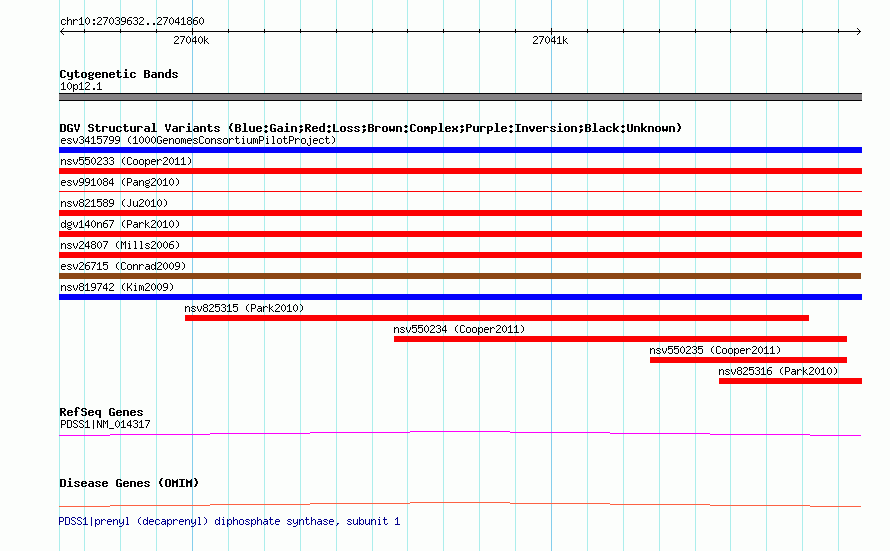Click the Disease Genes (OMIM) track title

point(129,483)
